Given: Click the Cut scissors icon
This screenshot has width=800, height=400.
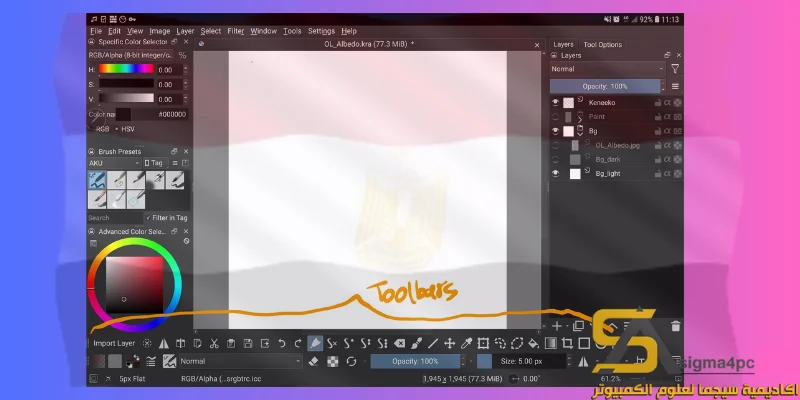Looking at the screenshot, I should pyautogui.click(x=214, y=343).
